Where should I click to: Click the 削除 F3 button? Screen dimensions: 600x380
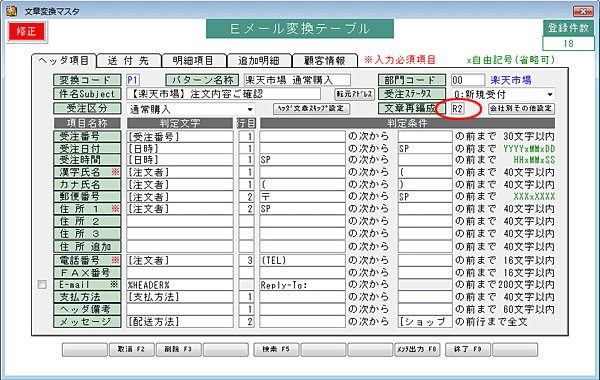(178, 349)
